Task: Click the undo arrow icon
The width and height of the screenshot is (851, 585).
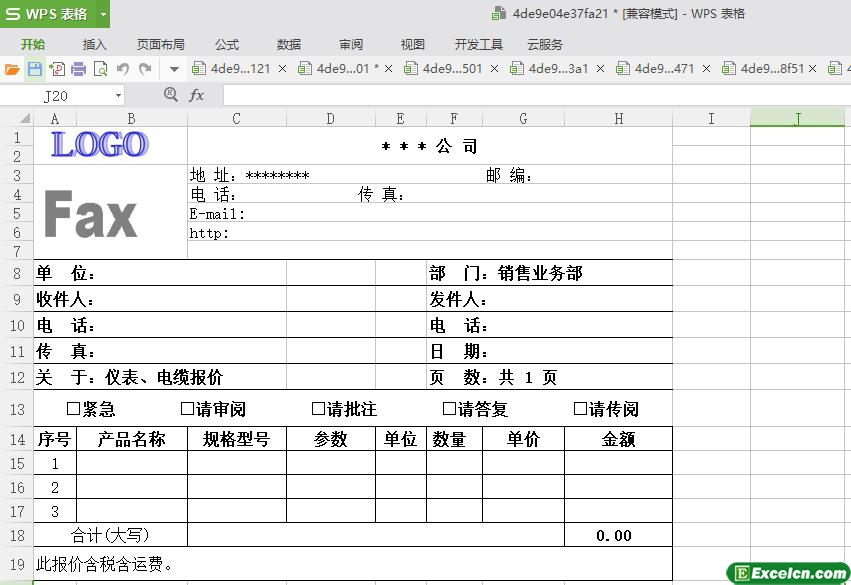Action: (x=123, y=69)
